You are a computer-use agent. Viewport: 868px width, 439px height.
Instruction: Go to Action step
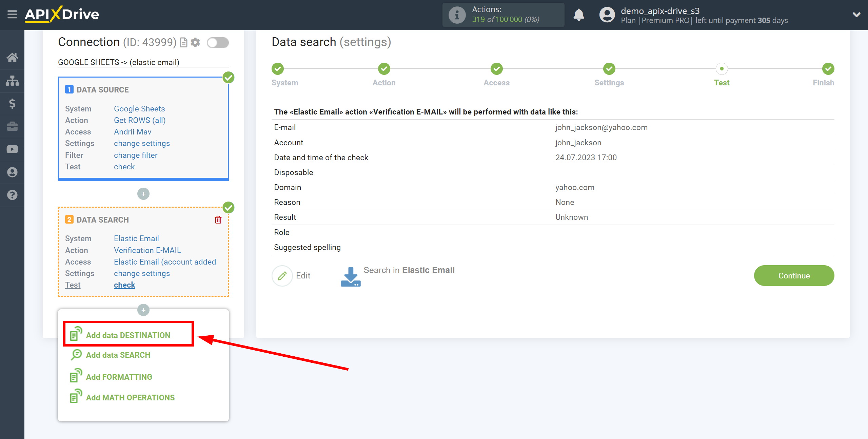coord(384,69)
